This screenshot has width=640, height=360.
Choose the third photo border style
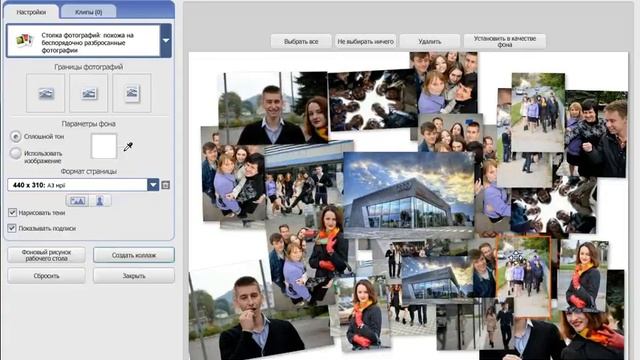(x=132, y=93)
